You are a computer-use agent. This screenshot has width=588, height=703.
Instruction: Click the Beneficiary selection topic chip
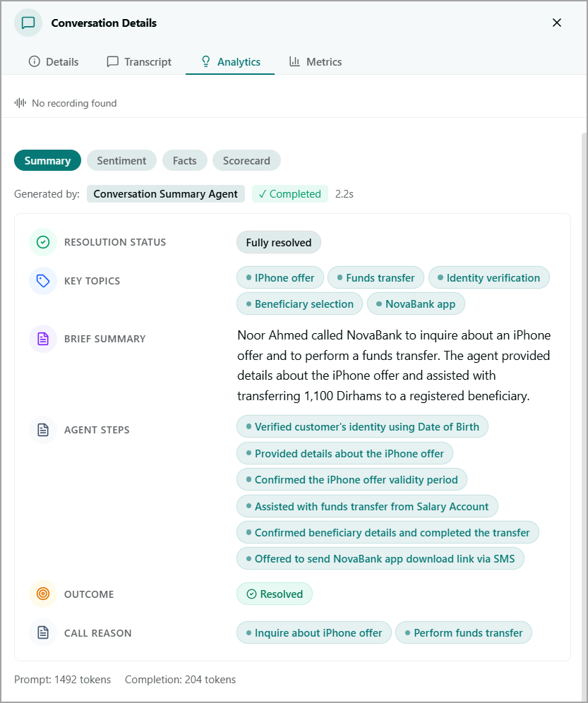299,304
